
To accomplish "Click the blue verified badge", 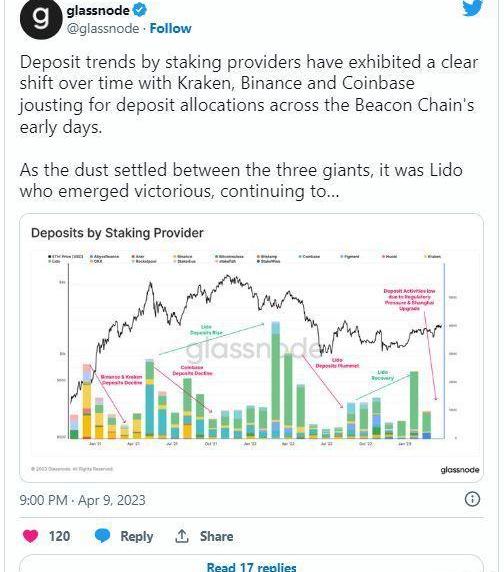I will coord(139,10).
